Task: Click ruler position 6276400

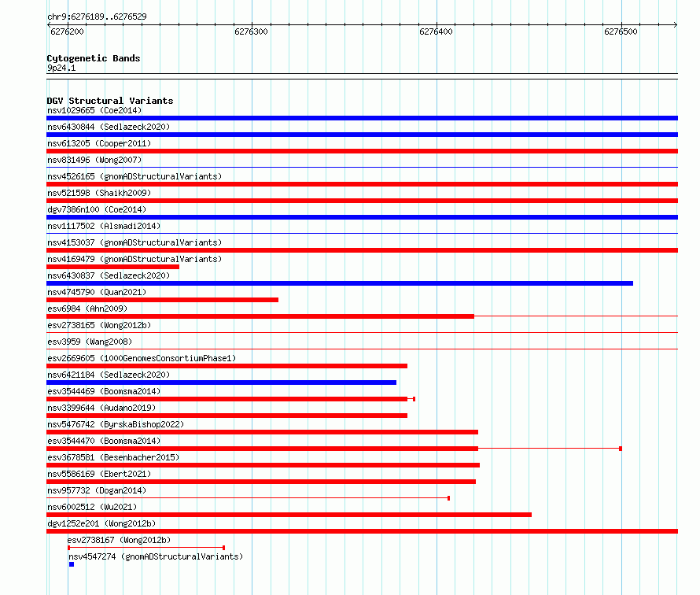Action: 437,31
